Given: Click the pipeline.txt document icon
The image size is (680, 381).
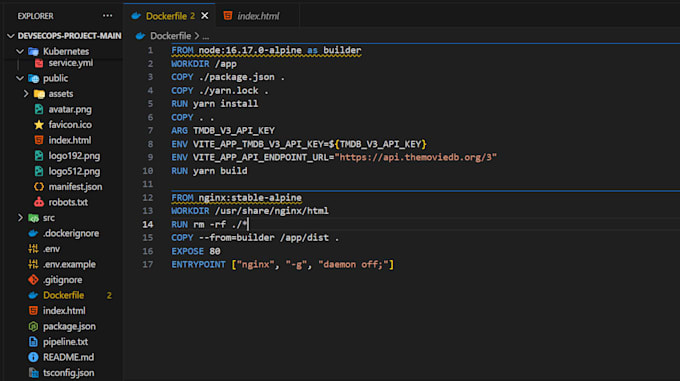Looking at the screenshot, I should [x=33, y=342].
